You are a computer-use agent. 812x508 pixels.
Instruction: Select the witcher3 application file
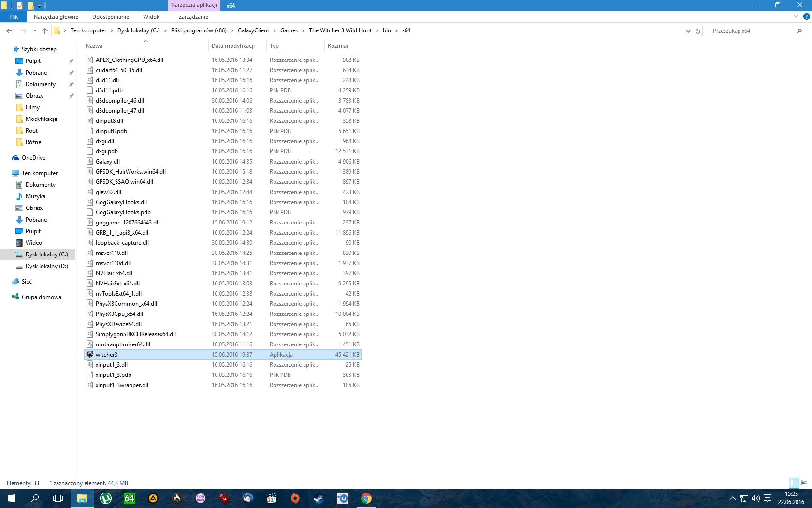(223, 355)
